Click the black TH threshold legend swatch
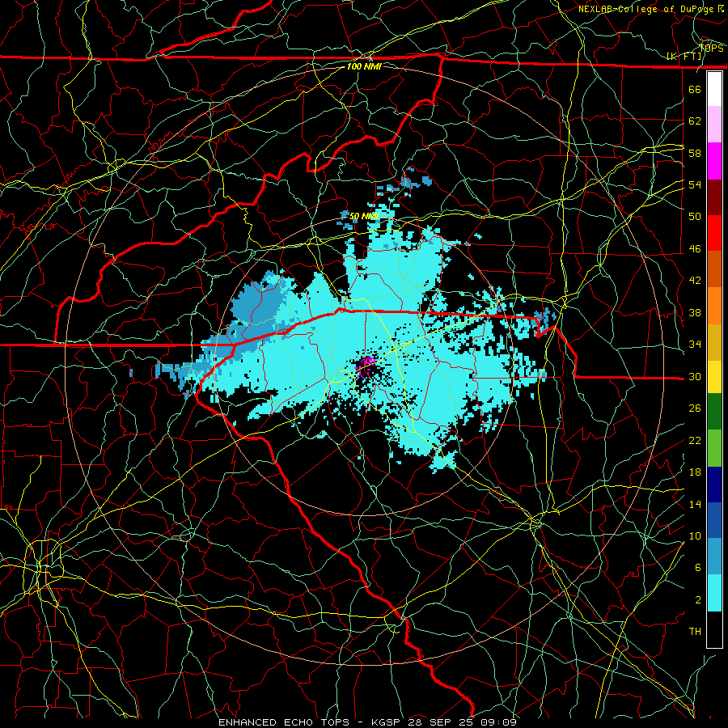Viewport: 728px width, 728px height. 714,629
